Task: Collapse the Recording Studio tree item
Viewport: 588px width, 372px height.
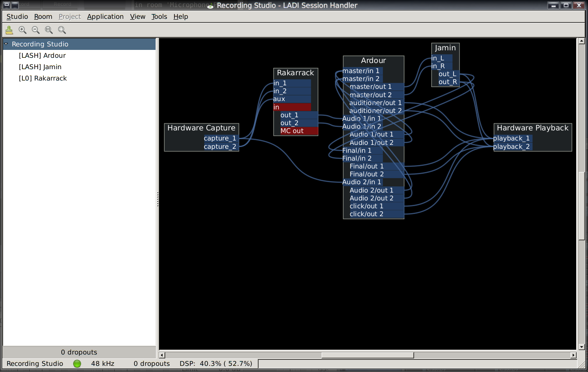Action: click(x=6, y=44)
